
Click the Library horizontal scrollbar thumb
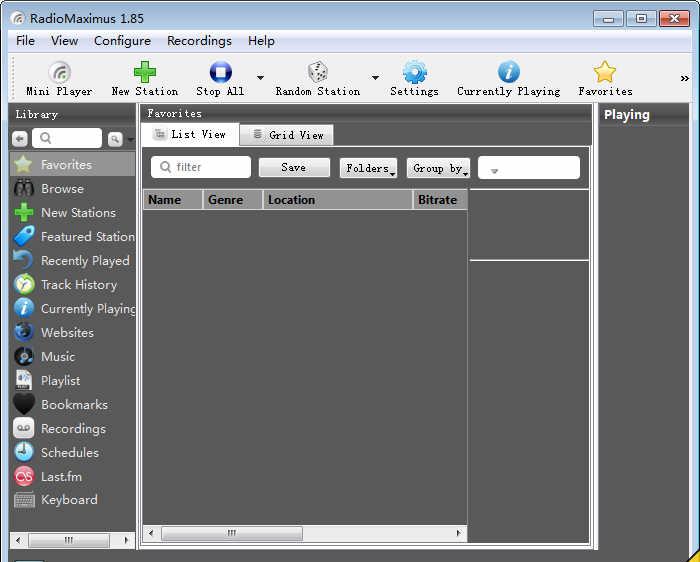click(x=69, y=540)
